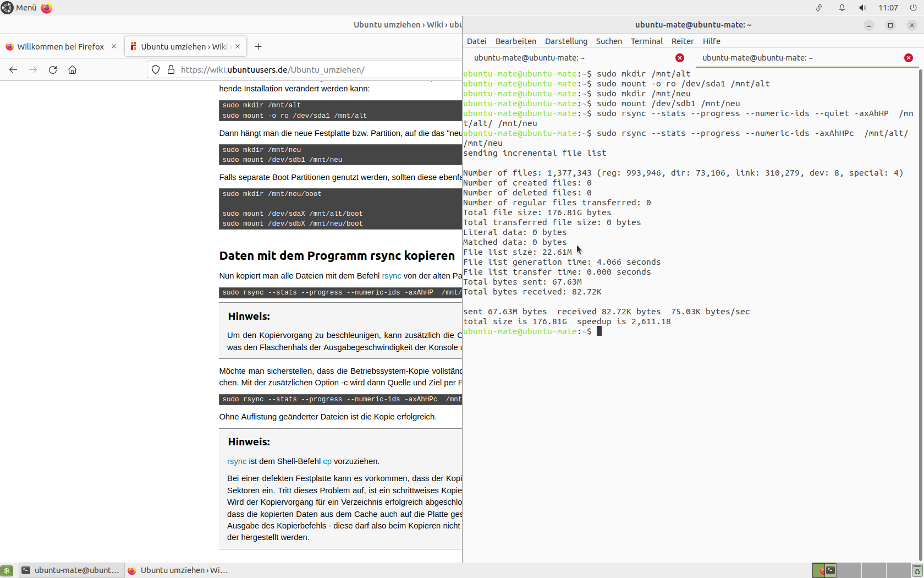The width and height of the screenshot is (924, 578).
Task: Show site security info via padlock icon
Action: [x=171, y=70]
